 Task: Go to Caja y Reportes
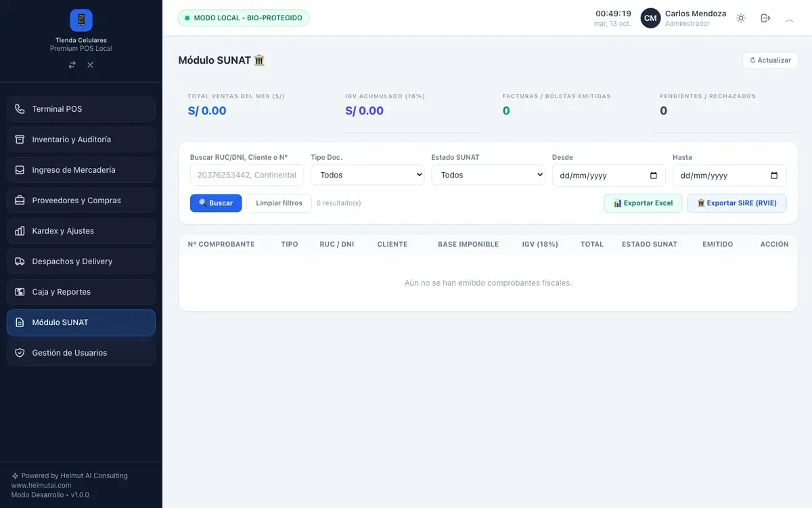81,292
